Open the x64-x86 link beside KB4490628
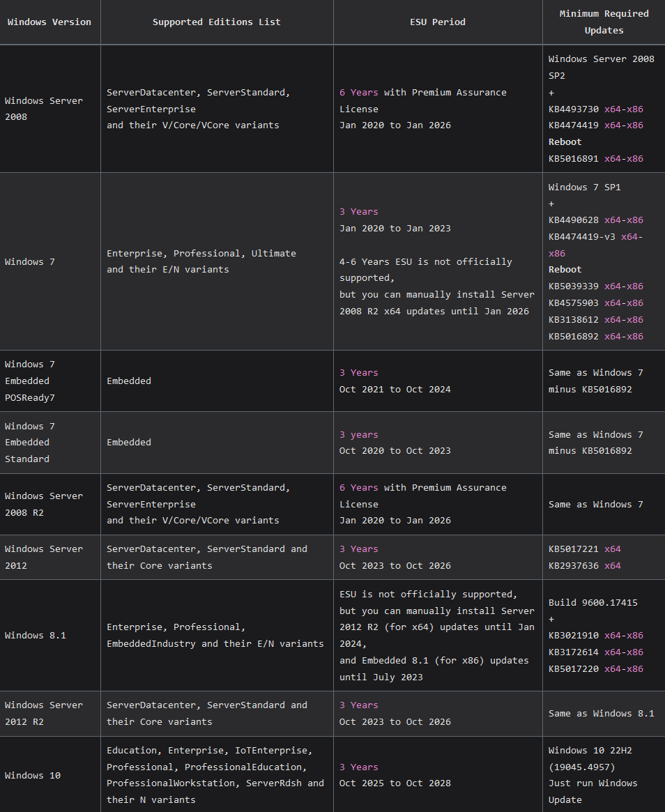This screenshot has height=812, width=665. pos(624,220)
